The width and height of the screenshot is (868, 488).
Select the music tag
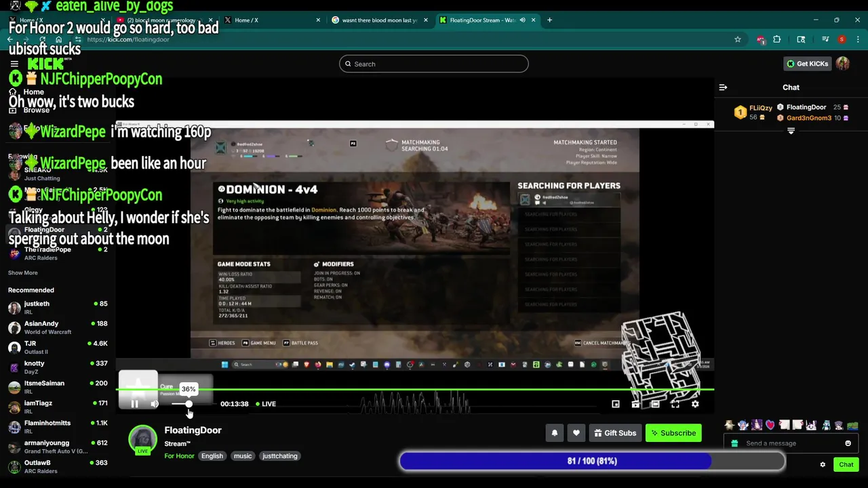243,456
